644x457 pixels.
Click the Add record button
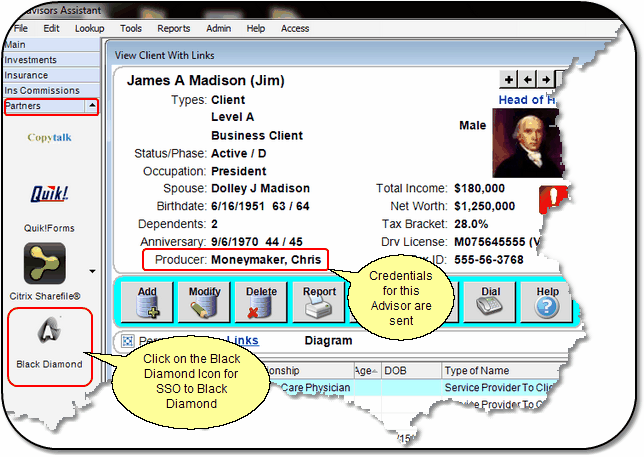[146, 301]
